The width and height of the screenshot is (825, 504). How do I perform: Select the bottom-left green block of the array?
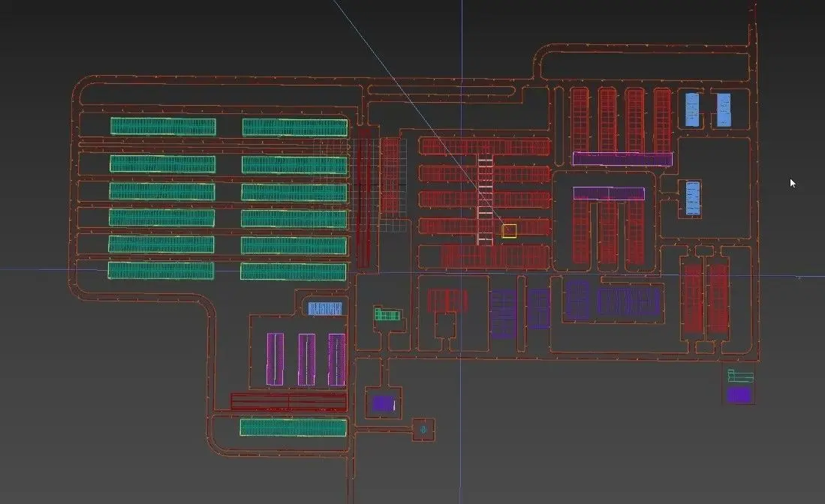(161, 270)
